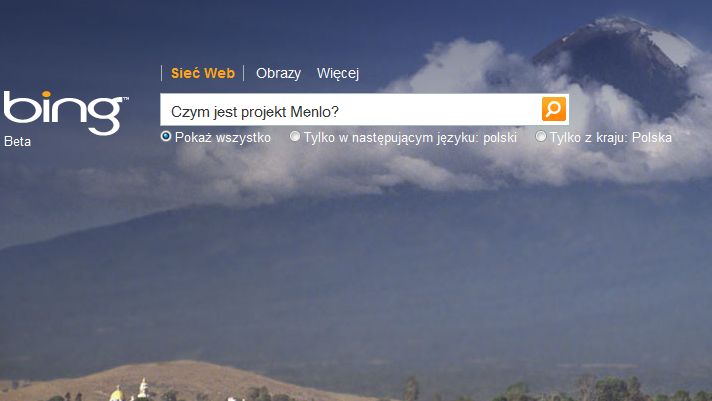Choose the Polish-language-only radio button

[295, 136]
